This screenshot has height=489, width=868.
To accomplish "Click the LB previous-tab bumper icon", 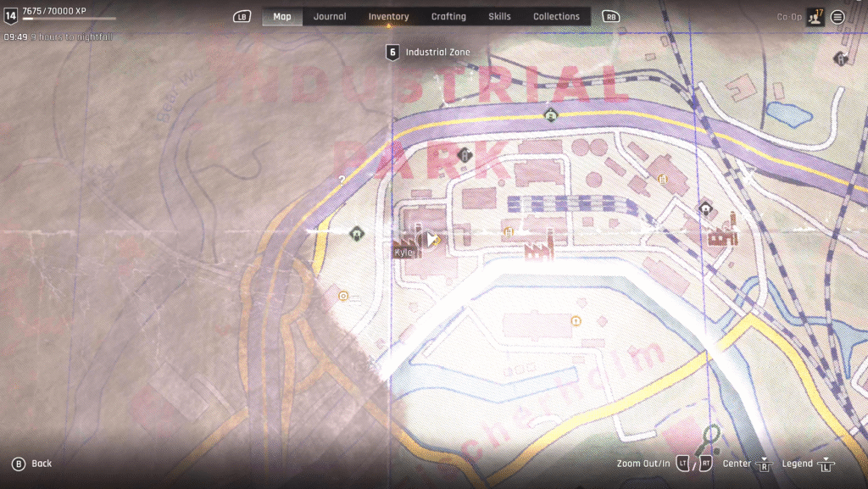I will coord(242,17).
